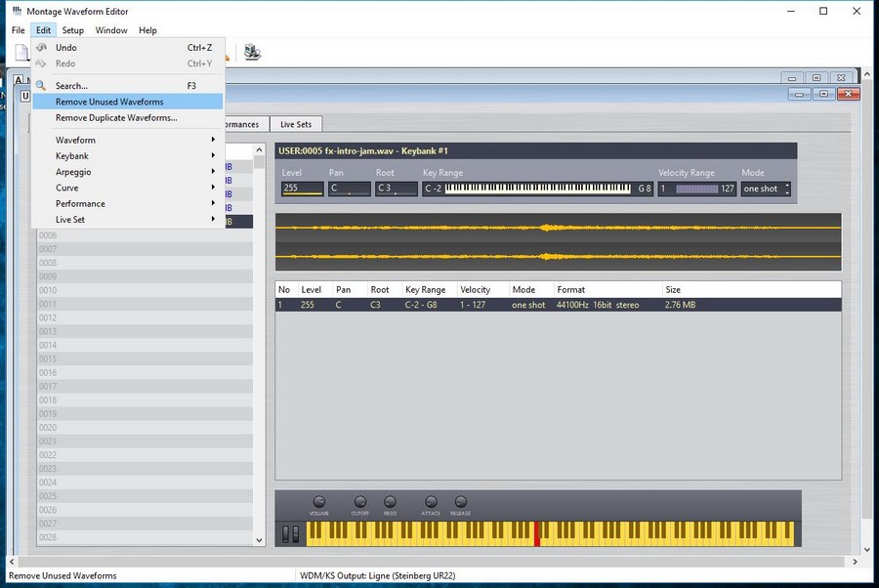Click the ATTACK knob
Image resolution: width=879 pixels, height=588 pixels.
[x=431, y=502]
